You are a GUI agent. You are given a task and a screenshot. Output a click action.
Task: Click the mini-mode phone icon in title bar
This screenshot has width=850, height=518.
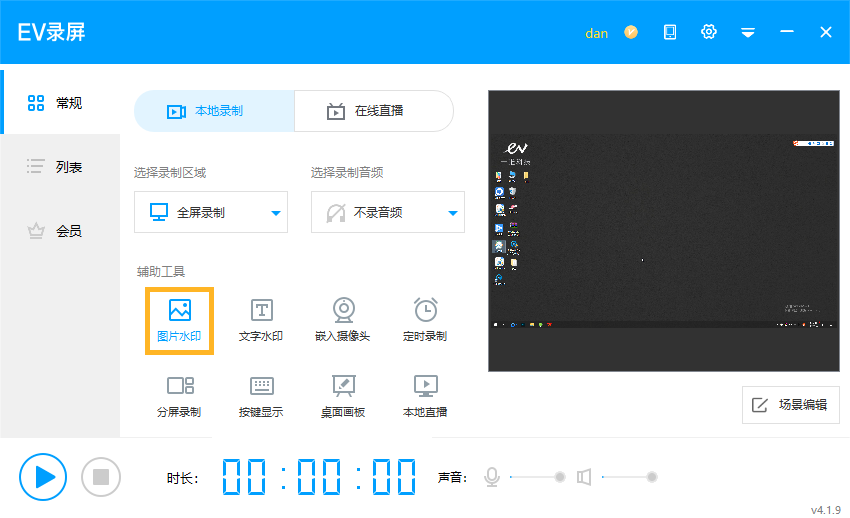tap(670, 33)
